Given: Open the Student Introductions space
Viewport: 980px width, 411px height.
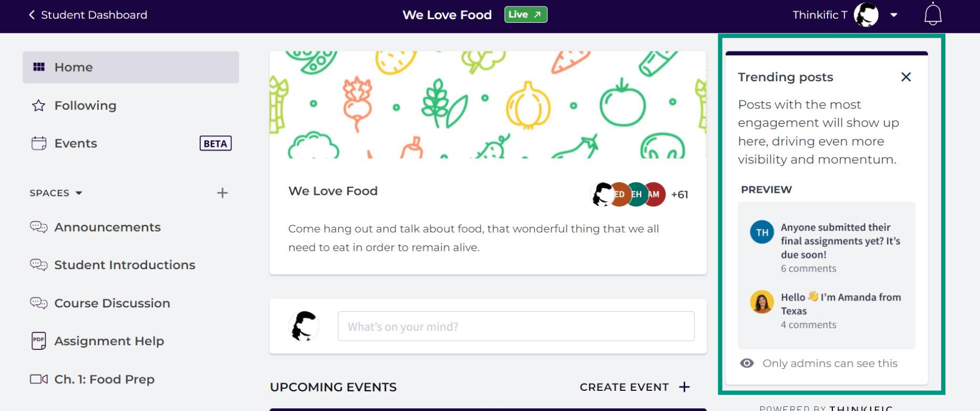Looking at the screenshot, I should [125, 265].
